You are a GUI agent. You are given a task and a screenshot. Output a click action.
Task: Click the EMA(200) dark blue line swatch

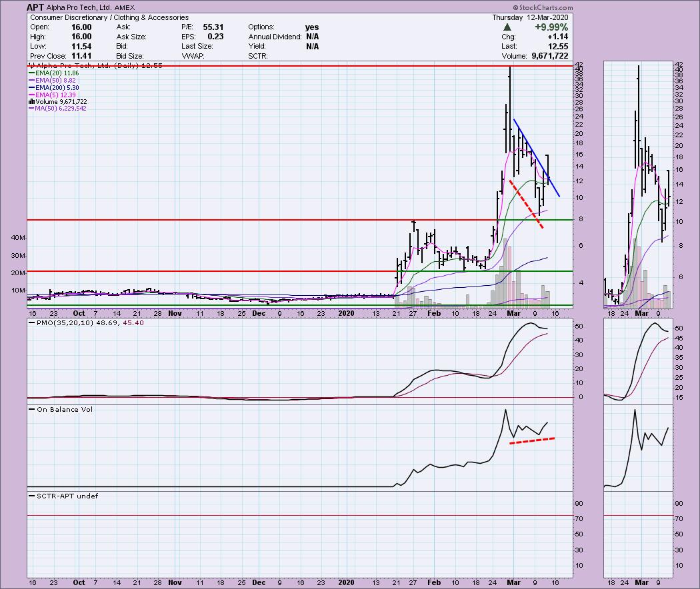click(x=31, y=88)
